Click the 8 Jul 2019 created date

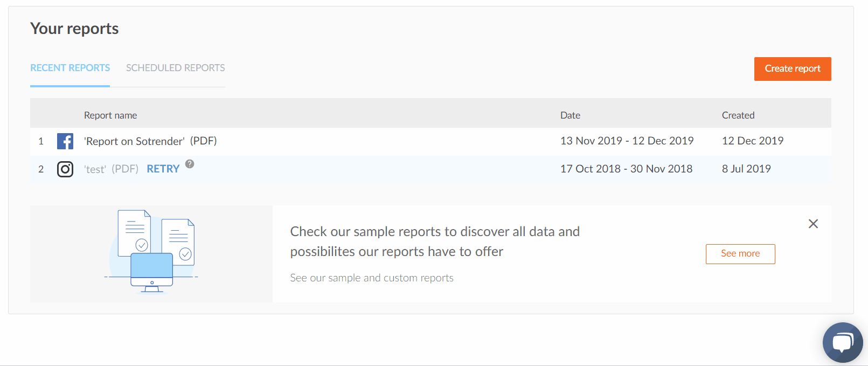tap(746, 169)
